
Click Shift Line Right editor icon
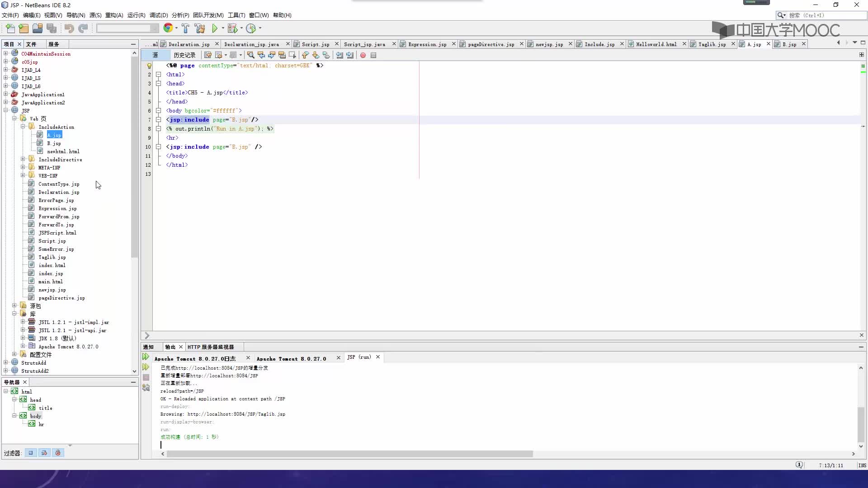350,55
